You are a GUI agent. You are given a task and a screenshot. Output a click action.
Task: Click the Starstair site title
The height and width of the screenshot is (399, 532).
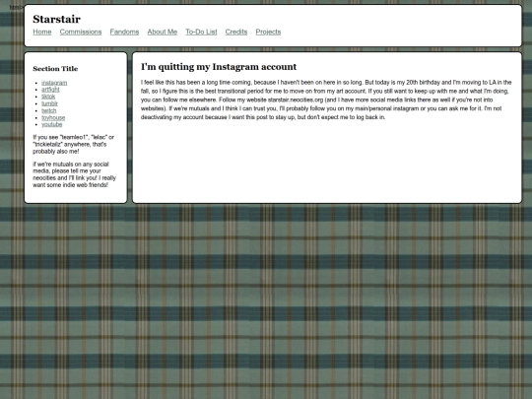(x=57, y=19)
